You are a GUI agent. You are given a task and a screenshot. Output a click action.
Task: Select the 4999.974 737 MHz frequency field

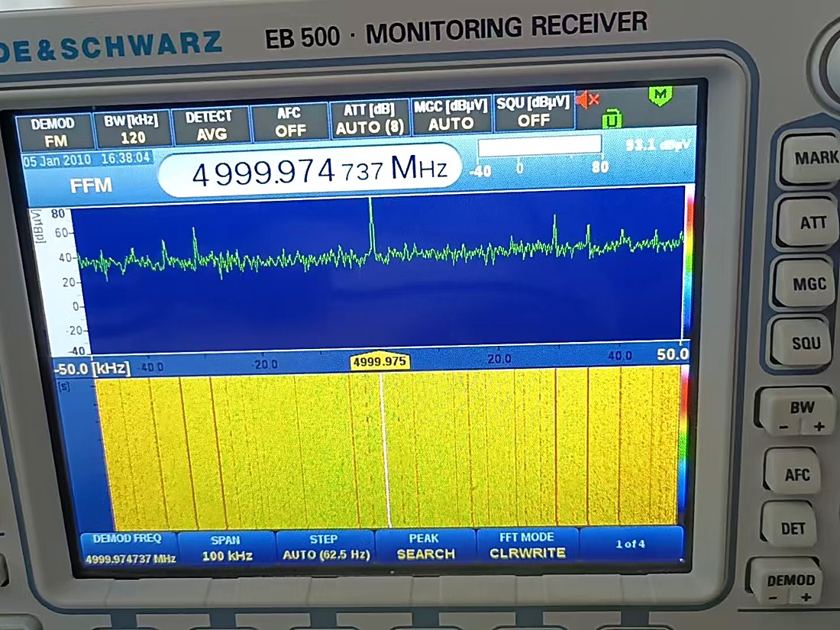(x=311, y=170)
